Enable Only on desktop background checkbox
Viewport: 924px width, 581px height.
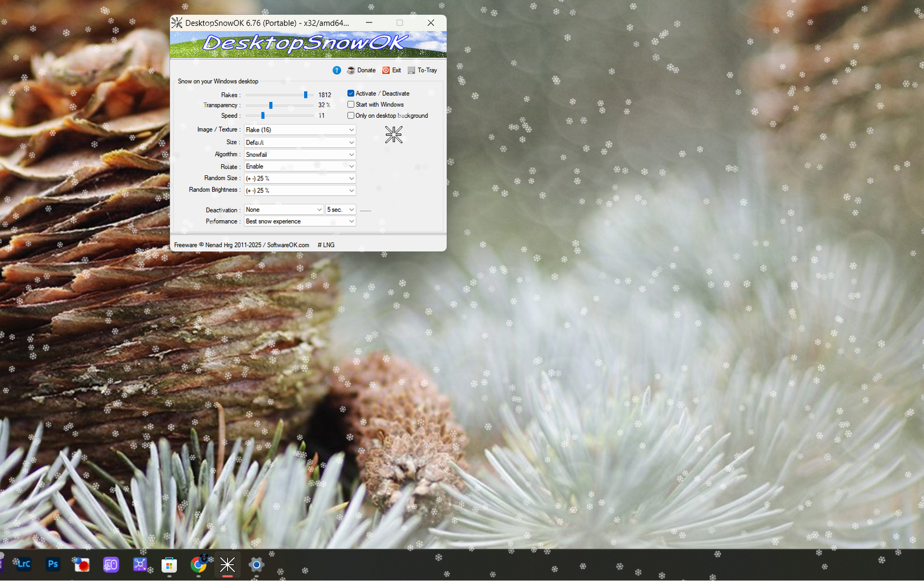[x=351, y=115]
